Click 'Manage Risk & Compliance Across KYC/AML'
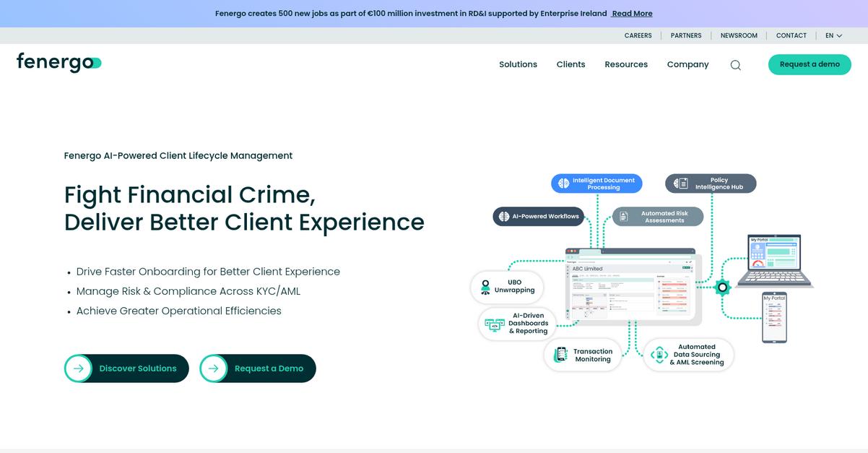 tap(188, 291)
